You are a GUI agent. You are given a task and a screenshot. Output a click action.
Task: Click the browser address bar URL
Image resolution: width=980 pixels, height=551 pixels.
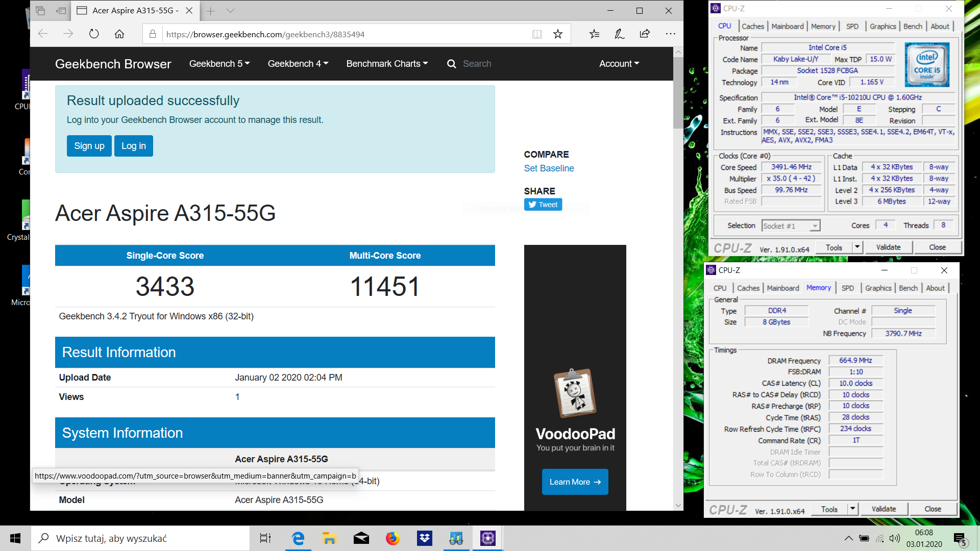point(265,34)
